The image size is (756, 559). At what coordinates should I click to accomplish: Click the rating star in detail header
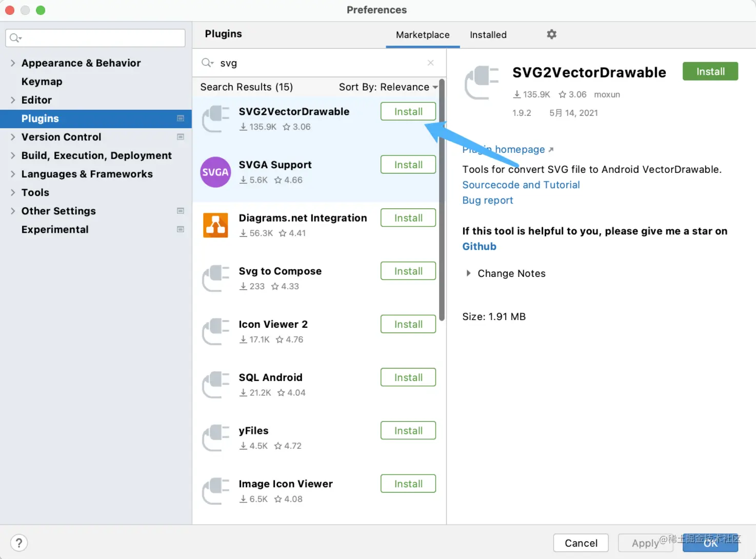563,94
